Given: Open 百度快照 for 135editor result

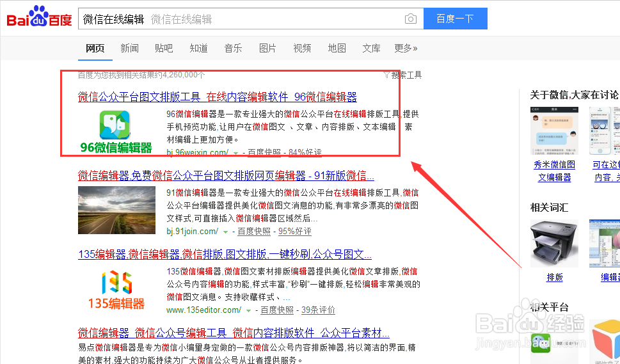Looking at the screenshot, I should (x=277, y=310).
